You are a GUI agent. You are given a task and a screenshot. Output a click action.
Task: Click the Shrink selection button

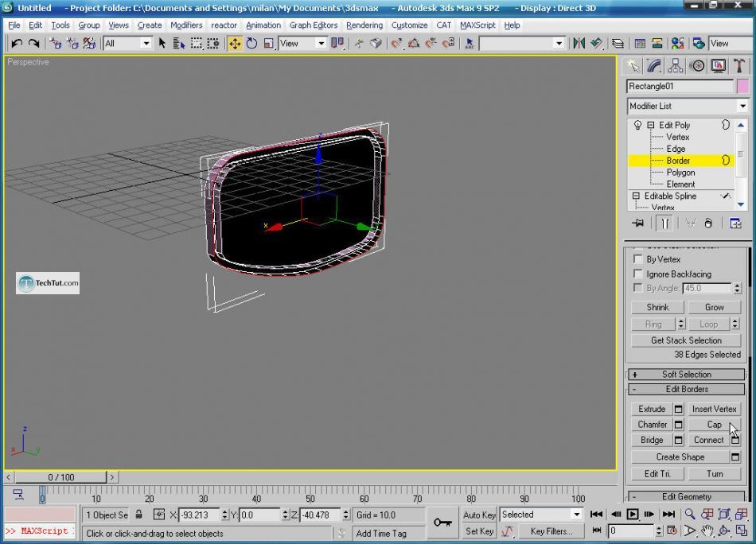click(x=657, y=307)
